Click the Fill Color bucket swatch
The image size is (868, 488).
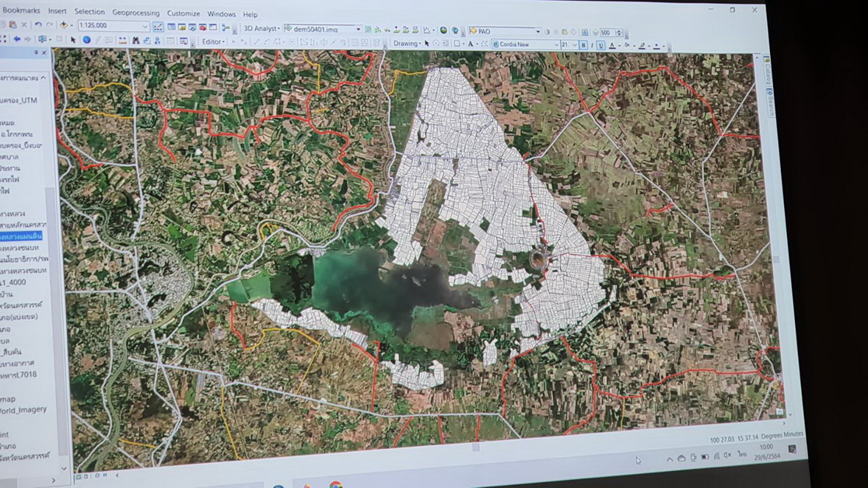[x=627, y=45]
